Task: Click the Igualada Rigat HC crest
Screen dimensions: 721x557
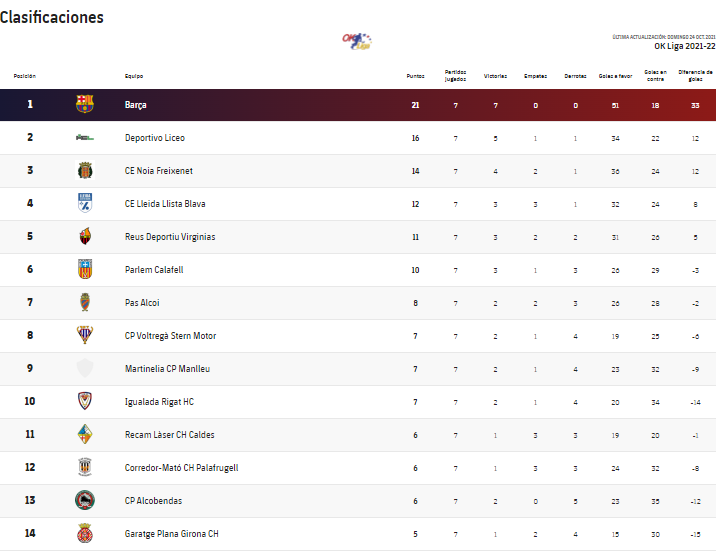Action: pos(85,401)
